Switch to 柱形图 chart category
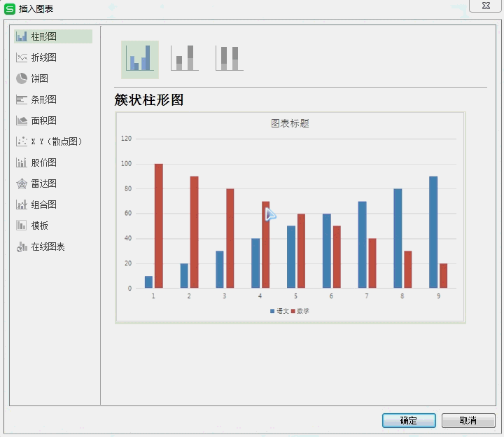 click(x=44, y=36)
